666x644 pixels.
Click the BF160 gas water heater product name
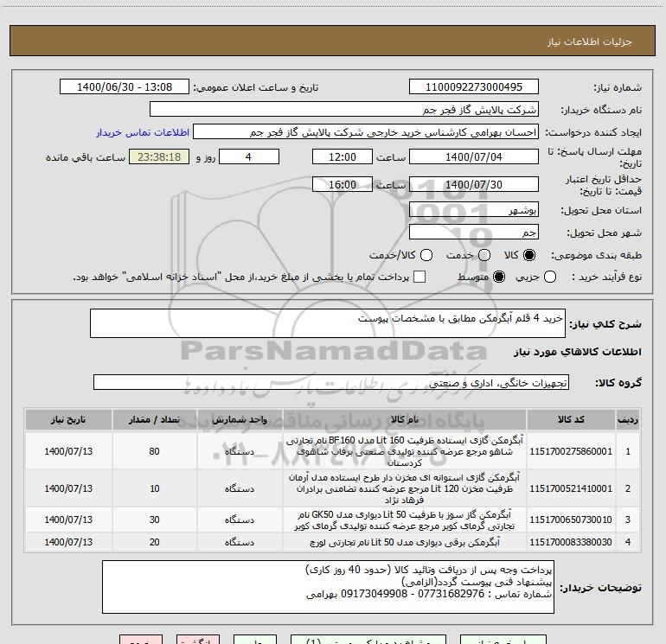(x=405, y=451)
